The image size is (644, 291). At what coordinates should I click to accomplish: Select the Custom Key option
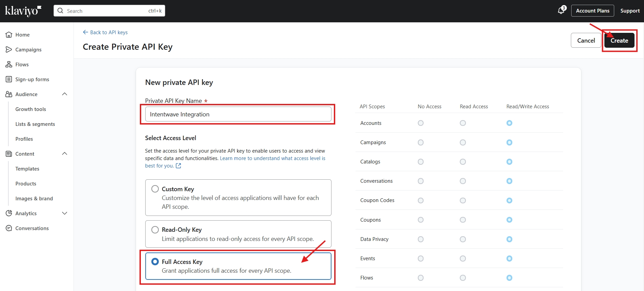pyautogui.click(x=155, y=189)
